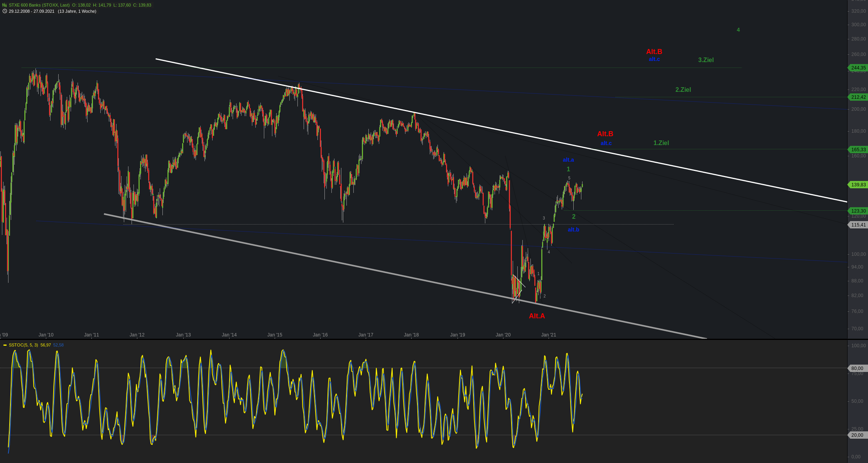868x463 pixels.
Task: Select the 123,30 price level tag
Action: (858, 211)
